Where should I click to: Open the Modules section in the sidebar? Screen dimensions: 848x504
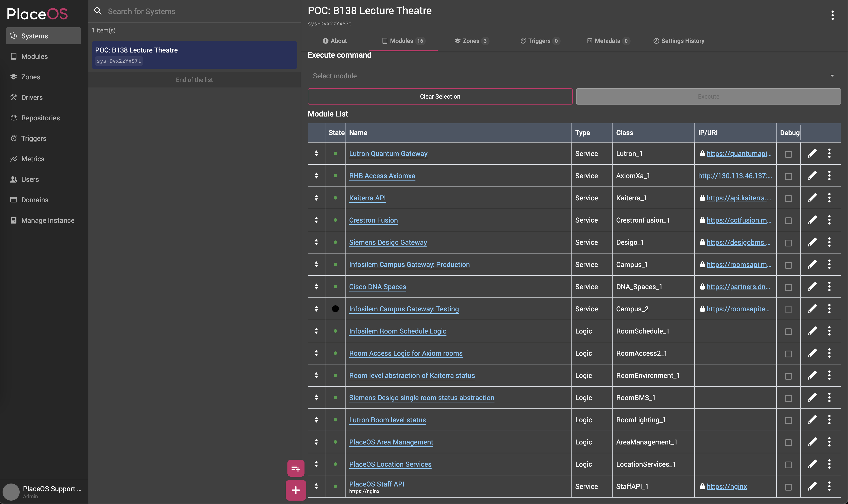pyautogui.click(x=35, y=56)
